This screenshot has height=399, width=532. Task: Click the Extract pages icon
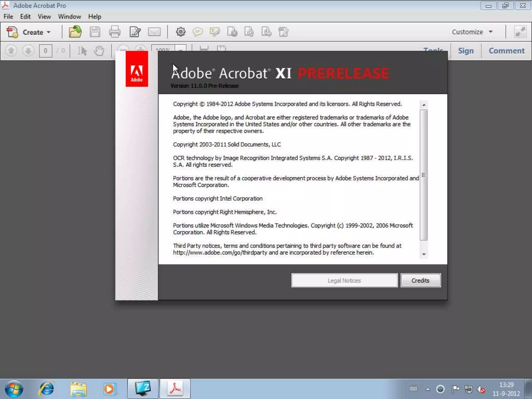266,32
